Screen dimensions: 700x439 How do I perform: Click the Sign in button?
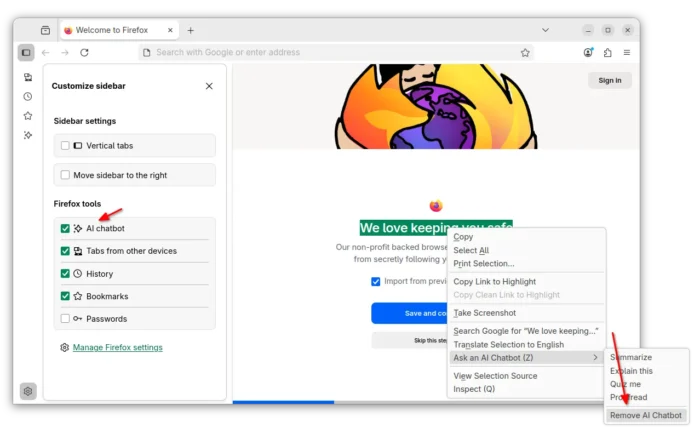[x=609, y=80]
